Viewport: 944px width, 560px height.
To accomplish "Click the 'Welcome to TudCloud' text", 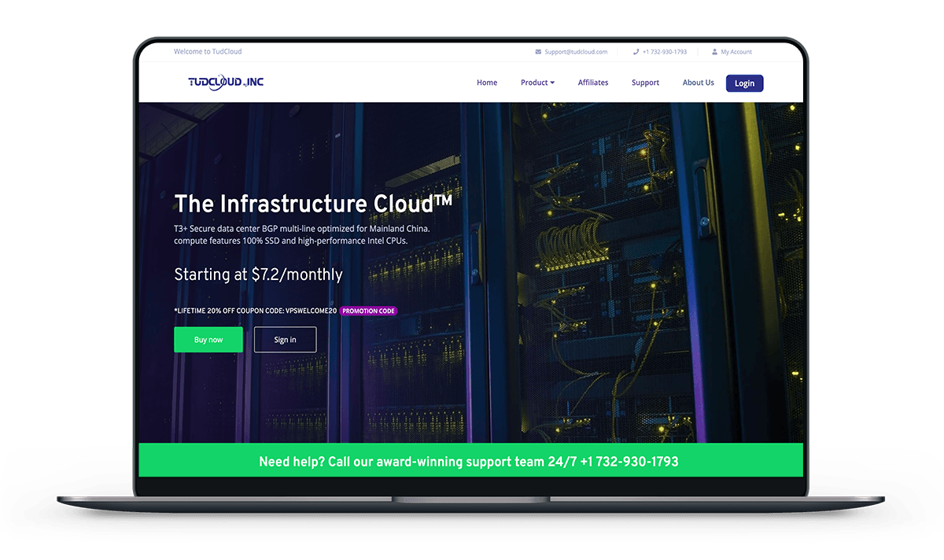I will [208, 52].
